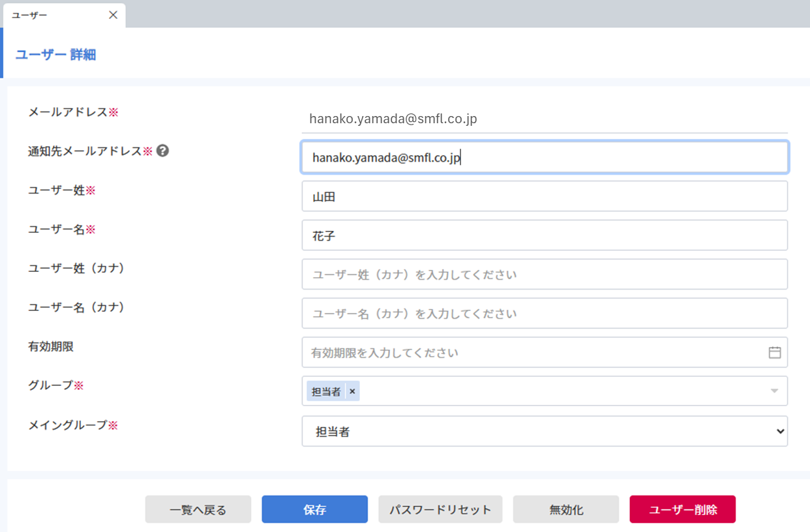Close the ユーザー tab
This screenshot has width=810, height=532.
(113, 15)
